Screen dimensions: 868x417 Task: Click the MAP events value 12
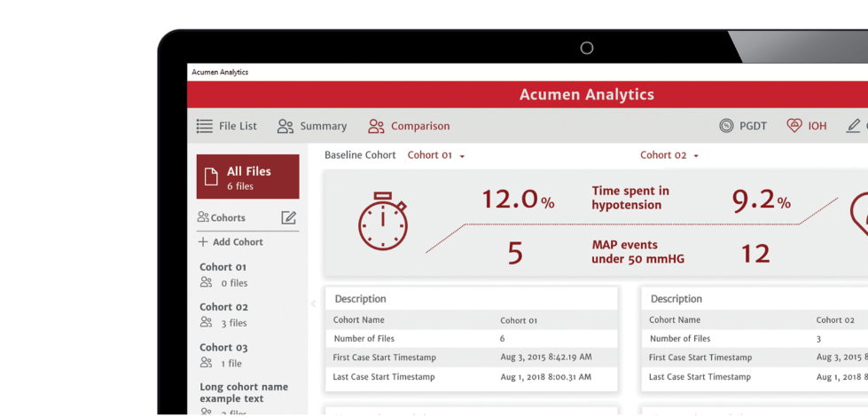click(755, 254)
